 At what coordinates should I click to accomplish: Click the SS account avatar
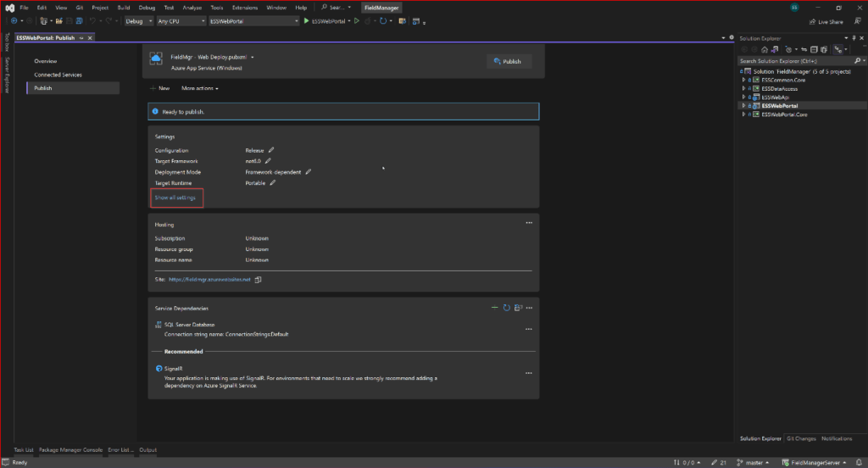click(794, 8)
